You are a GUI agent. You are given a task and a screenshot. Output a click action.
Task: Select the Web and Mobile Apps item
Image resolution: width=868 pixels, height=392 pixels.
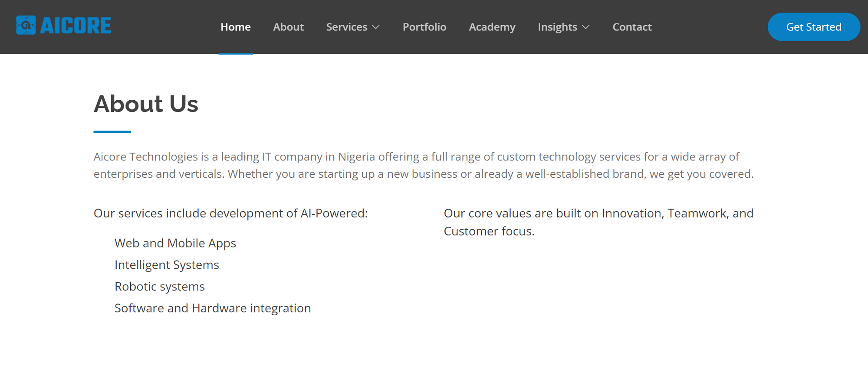(175, 243)
